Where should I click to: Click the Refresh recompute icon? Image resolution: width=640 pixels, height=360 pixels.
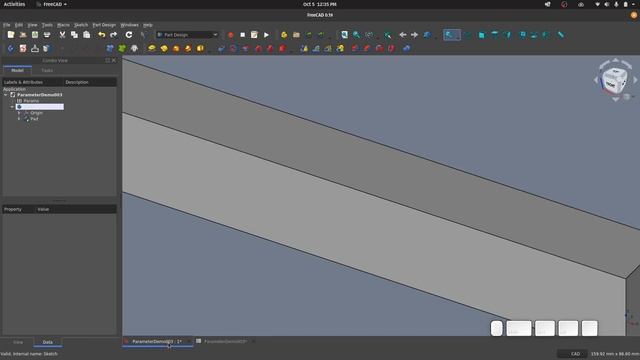(x=129, y=35)
